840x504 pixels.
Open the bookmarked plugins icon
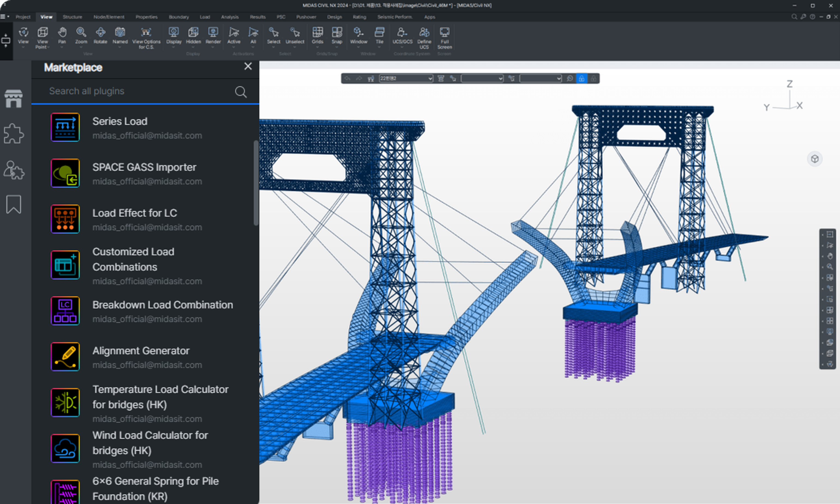pyautogui.click(x=14, y=204)
